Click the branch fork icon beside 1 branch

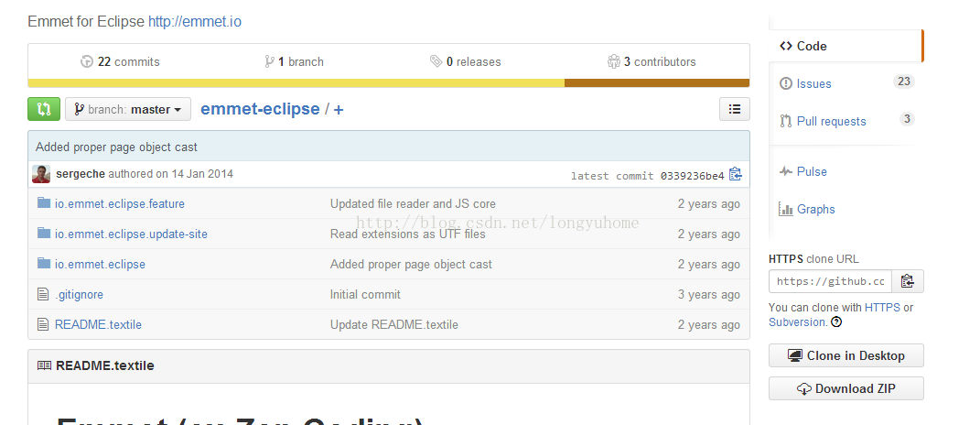(x=269, y=61)
